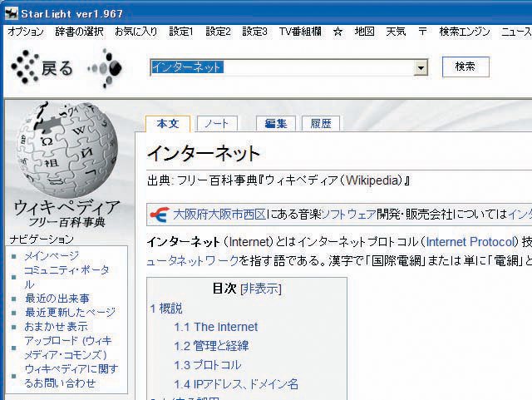Screen dimensions: 532x400
Task: Open the 地図 menu
Action: pos(364,32)
